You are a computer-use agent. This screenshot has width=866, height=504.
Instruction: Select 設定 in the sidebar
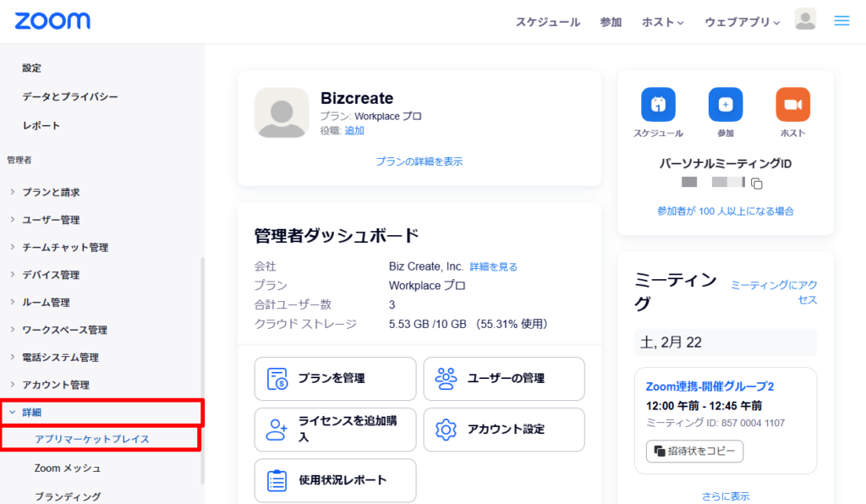pyautogui.click(x=31, y=68)
